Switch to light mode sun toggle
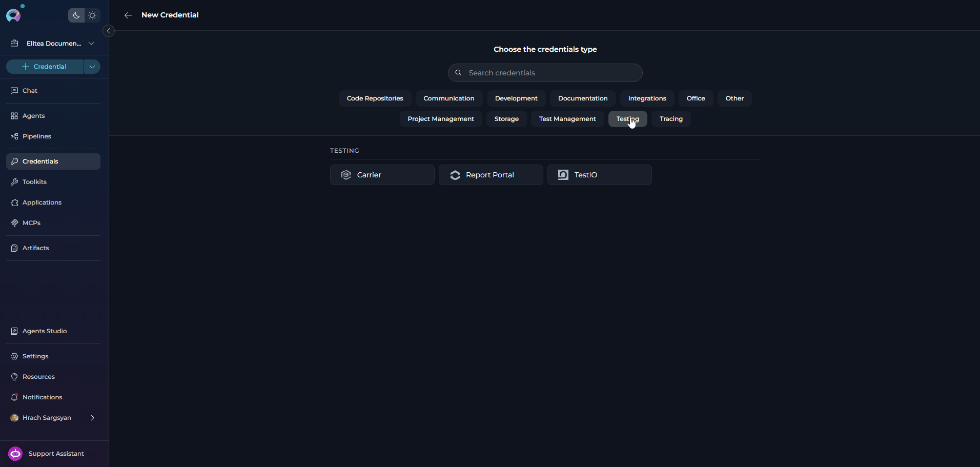The height and width of the screenshot is (467, 980). point(92,15)
